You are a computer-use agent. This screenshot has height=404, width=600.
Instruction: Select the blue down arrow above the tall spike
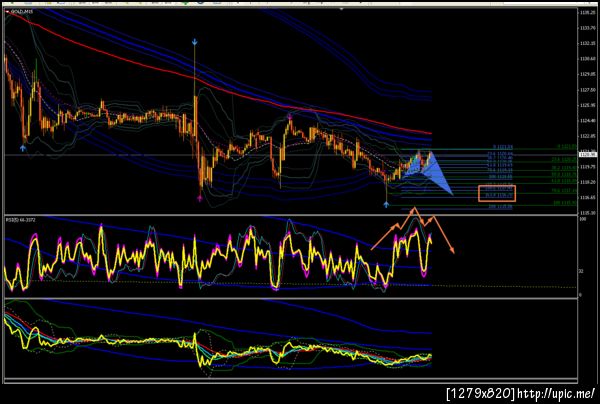click(x=195, y=42)
